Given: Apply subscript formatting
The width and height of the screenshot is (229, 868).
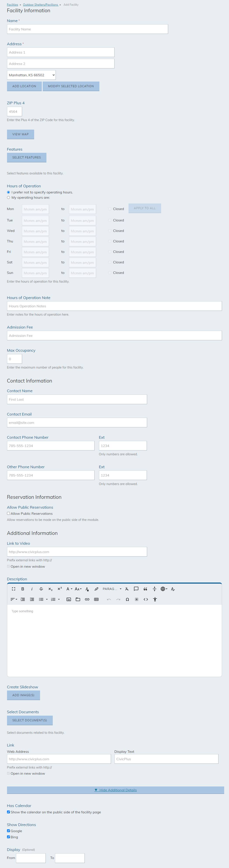Looking at the screenshot, I should [50, 589].
